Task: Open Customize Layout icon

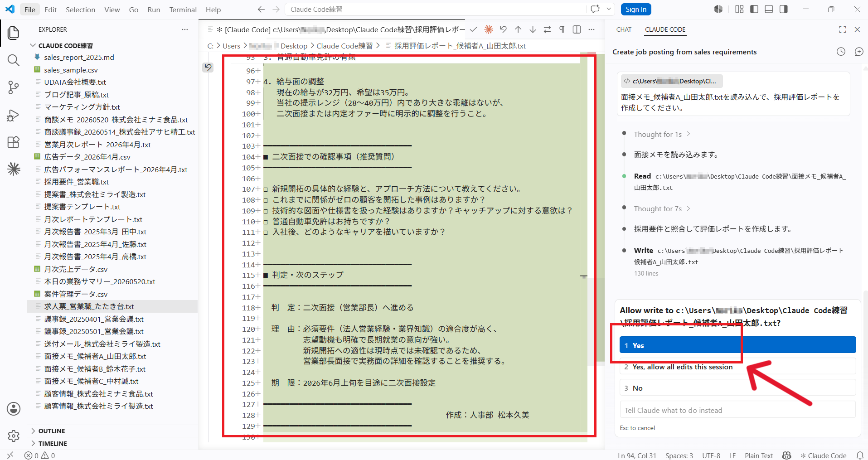Action: click(x=739, y=9)
